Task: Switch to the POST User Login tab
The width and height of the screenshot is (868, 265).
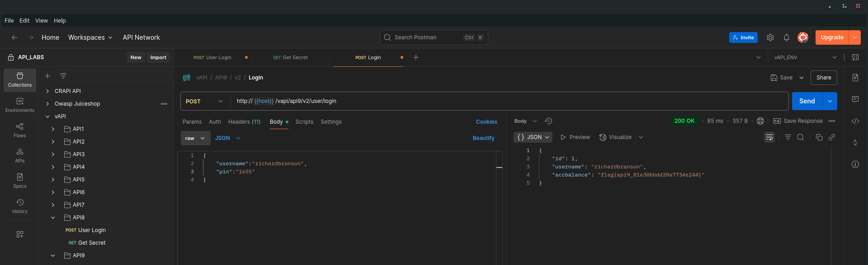Action: click(x=212, y=57)
